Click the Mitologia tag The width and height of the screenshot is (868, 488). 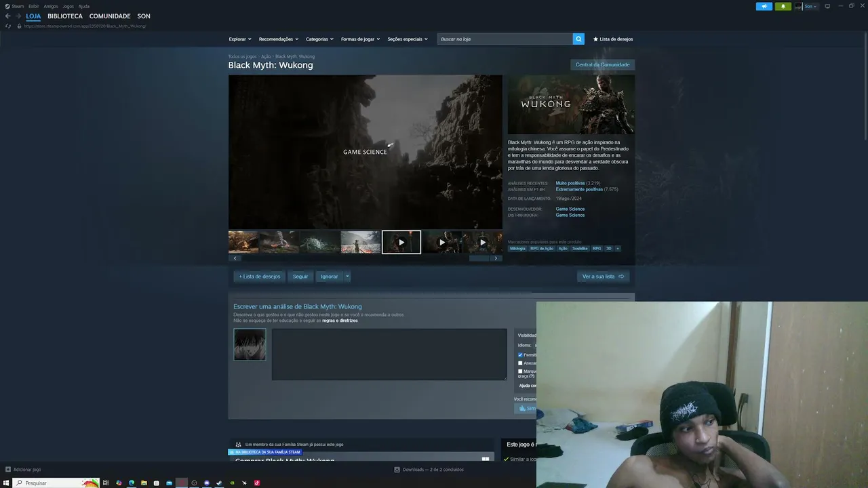pyautogui.click(x=517, y=249)
